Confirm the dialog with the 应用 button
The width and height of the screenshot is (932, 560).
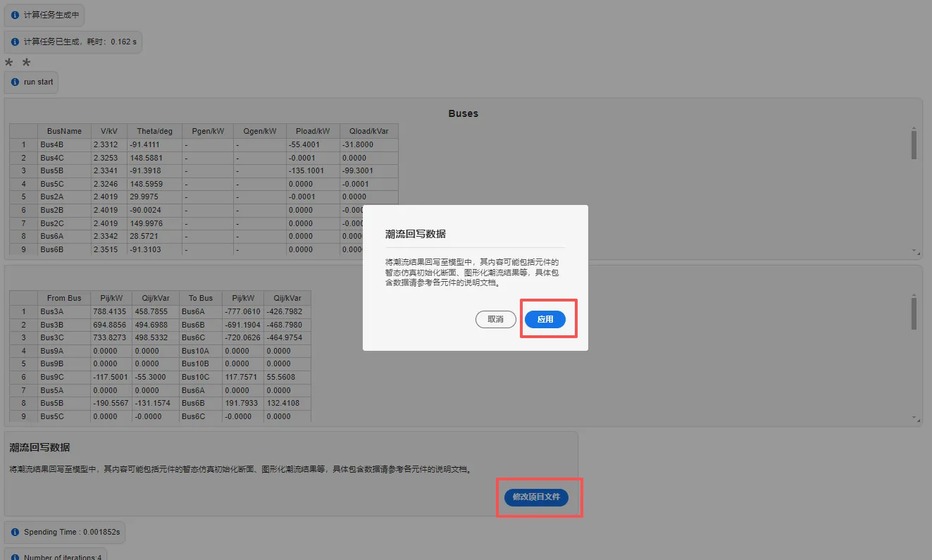tap(545, 319)
